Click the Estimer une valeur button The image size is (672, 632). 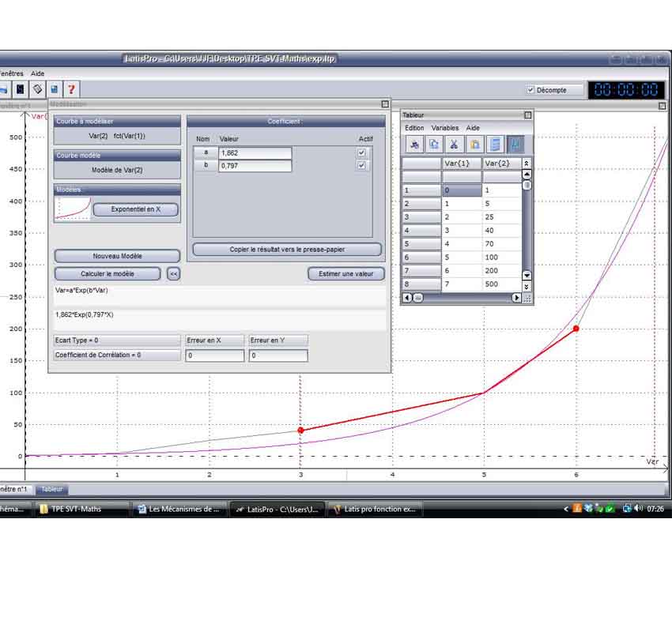[x=345, y=273]
